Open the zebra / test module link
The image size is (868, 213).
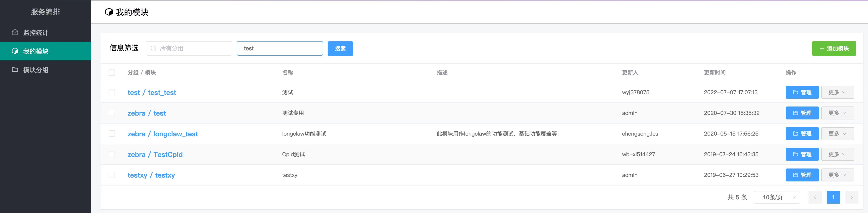point(147,113)
